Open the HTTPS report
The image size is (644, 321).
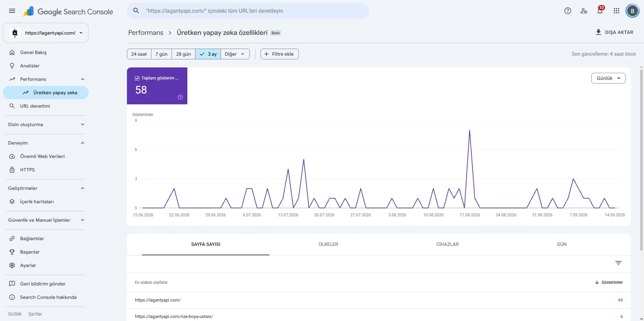point(46,170)
